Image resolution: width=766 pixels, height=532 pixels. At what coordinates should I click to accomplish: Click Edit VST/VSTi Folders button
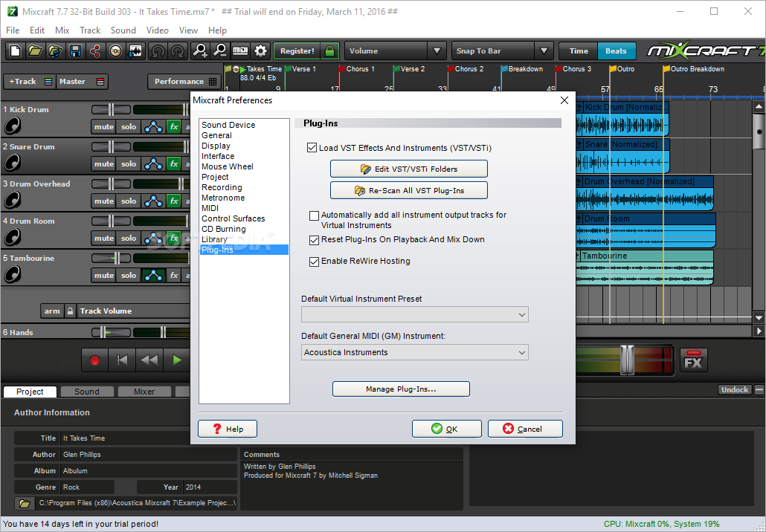coord(409,169)
